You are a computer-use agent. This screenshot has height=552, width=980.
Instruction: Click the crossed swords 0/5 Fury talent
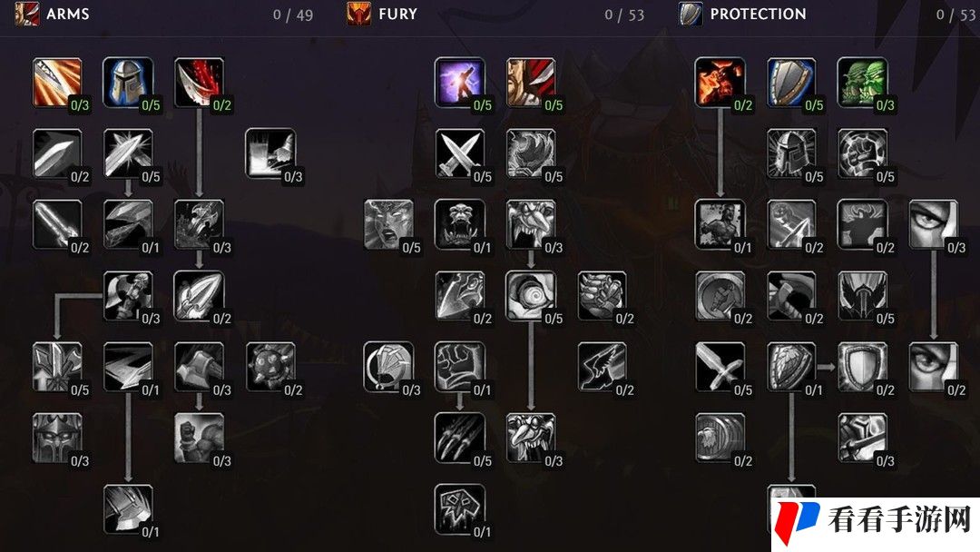pyautogui.click(x=459, y=153)
